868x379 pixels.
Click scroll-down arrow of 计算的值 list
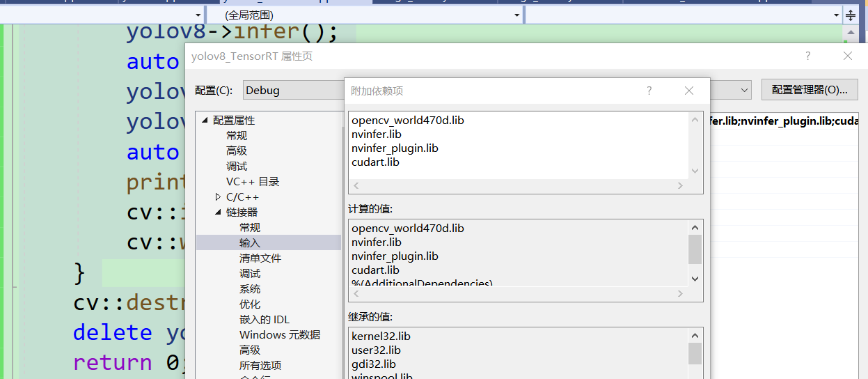coord(695,279)
